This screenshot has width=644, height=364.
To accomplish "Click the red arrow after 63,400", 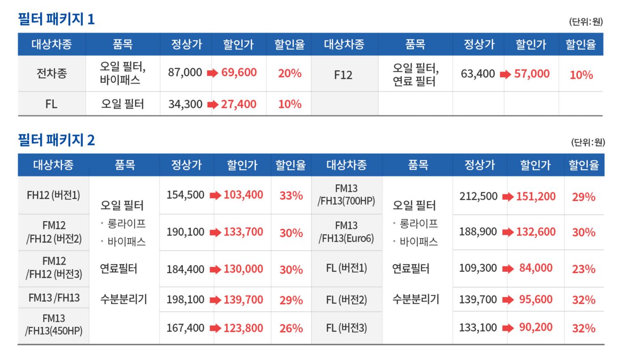I will click(x=505, y=74).
